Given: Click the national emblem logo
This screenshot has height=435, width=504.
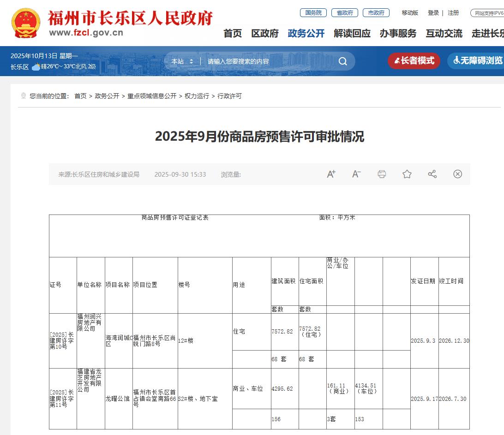Looking at the screenshot, I should click(x=26, y=23).
